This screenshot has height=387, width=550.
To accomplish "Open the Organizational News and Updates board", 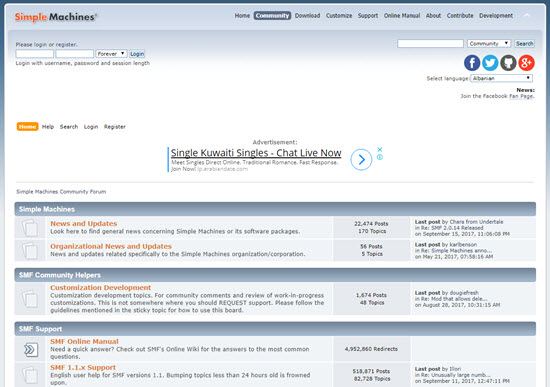I will 111,246.
